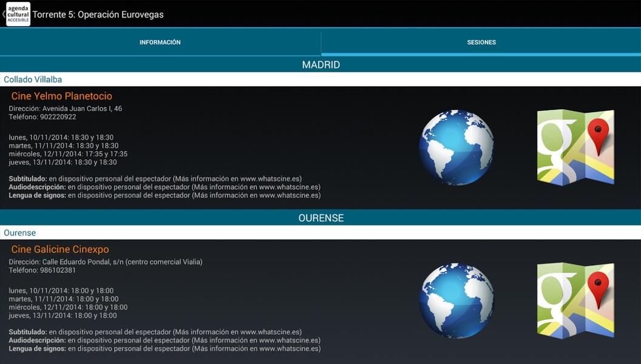The height and width of the screenshot is (364, 641).
Task: Select session lunes 10/11/2014 18:30 y 18:30
Action: coord(61,138)
